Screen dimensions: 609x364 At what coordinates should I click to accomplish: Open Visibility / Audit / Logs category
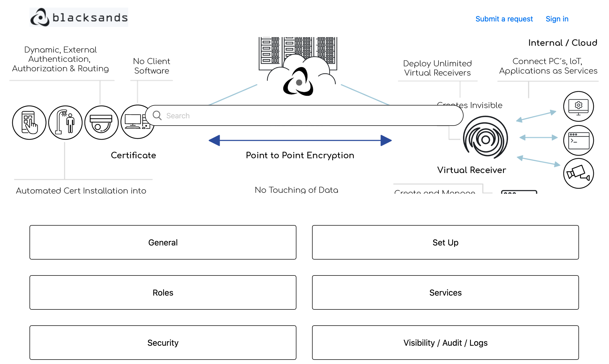click(x=445, y=343)
